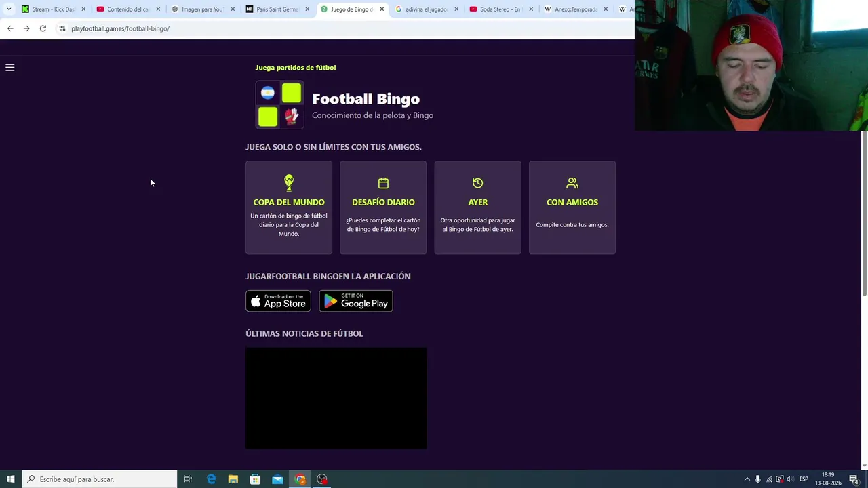Open the tab search dropdown arrow
The width and height of the screenshot is (868, 488).
tap(9, 9)
